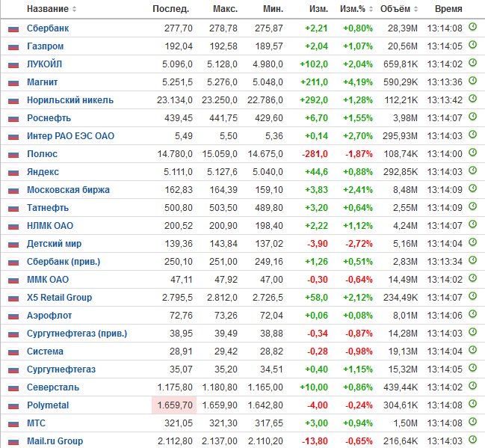Sort table by Объём column arrows
This screenshot has height=448, width=485.
click(416, 9)
